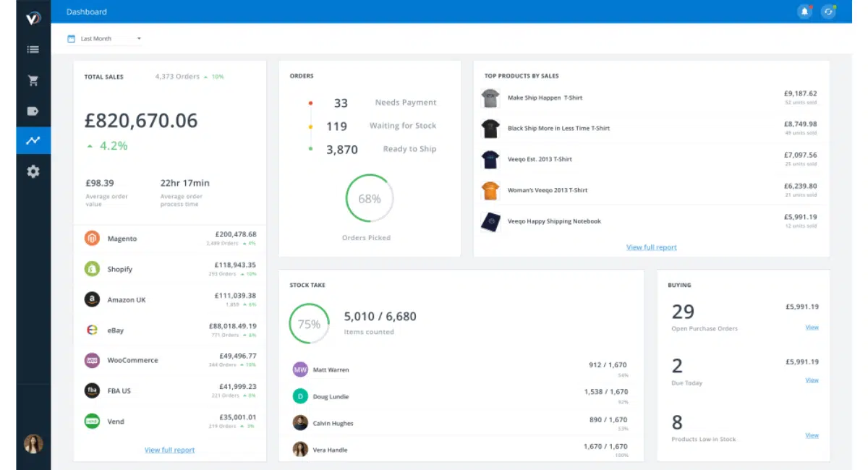
Task: Click the 22hr 17min process time
Action: pos(185,183)
